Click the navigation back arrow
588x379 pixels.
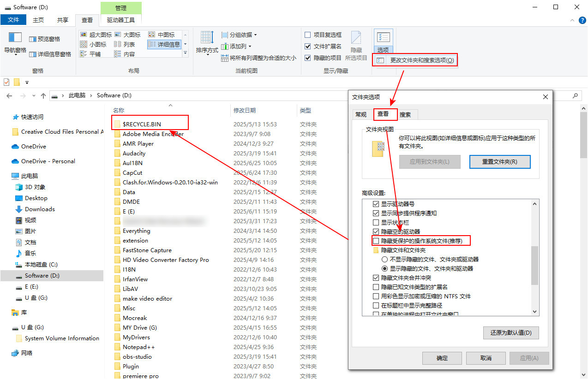(x=9, y=95)
